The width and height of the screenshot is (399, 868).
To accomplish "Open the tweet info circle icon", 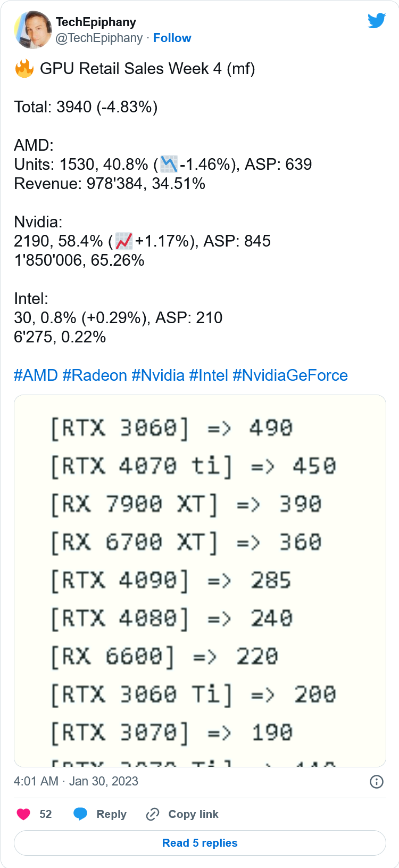I will point(376,781).
